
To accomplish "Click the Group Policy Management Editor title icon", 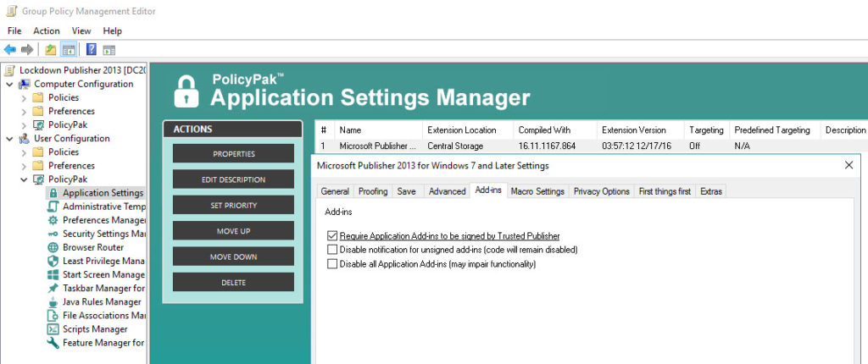I will tap(11, 11).
